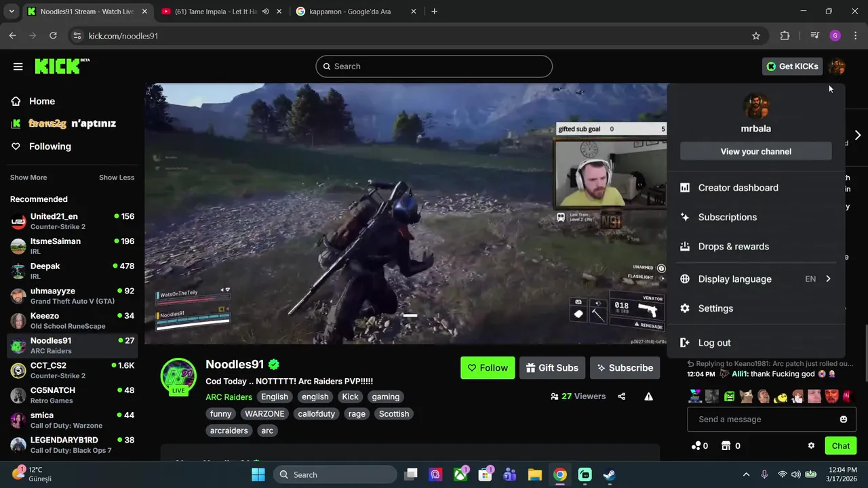Open Xbox app from the taskbar
Screen dimensions: 868x488
[x=460, y=474]
